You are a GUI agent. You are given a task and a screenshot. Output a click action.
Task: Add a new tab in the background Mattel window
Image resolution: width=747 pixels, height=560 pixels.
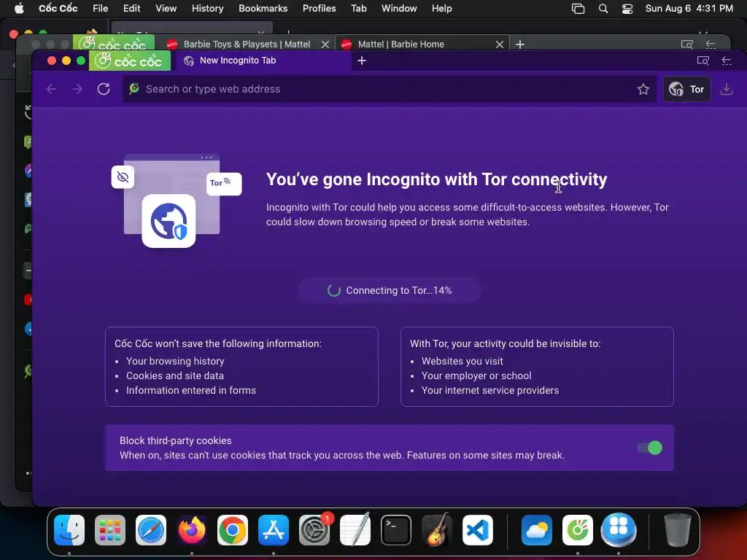[x=519, y=44]
